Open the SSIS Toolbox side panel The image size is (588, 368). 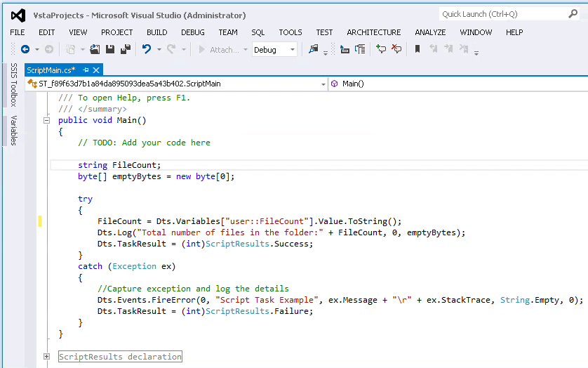tap(13, 84)
